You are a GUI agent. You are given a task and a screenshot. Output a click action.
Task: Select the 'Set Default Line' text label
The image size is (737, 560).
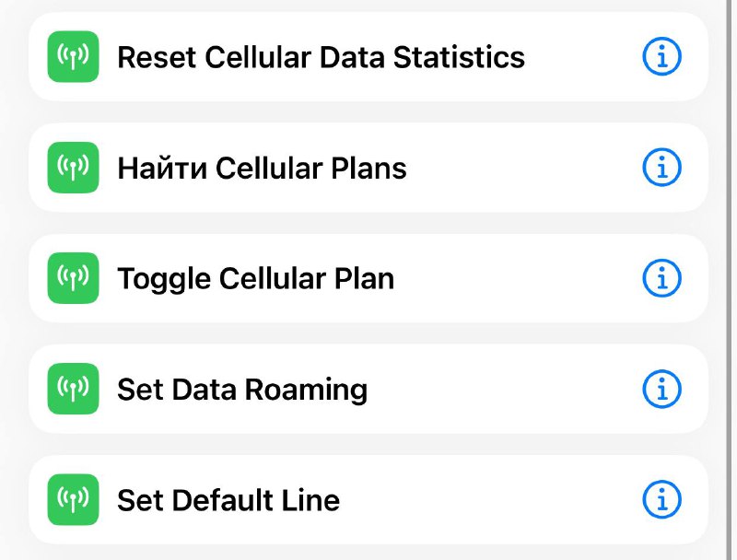pyautogui.click(x=228, y=500)
